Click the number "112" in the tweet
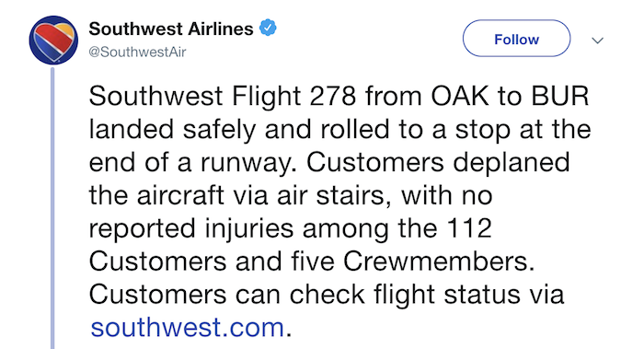The image size is (644, 349). tap(468, 228)
